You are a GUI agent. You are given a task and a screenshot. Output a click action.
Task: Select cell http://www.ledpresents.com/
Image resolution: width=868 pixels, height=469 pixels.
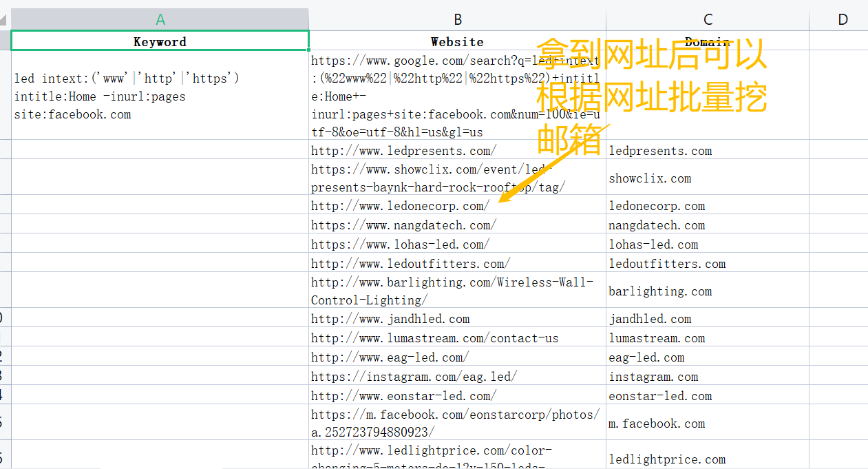[457, 149]
